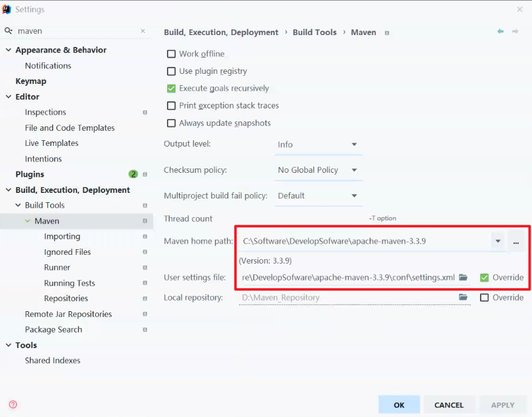532x417 pixels.
Task: Uncheck Override for User settings file
Action: [x=484, y=277]
